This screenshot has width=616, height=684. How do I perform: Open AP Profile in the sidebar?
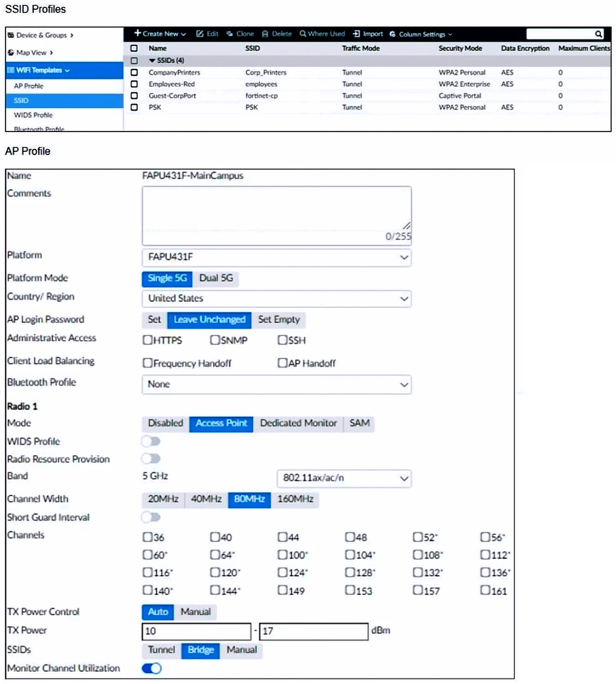(28, 86)
